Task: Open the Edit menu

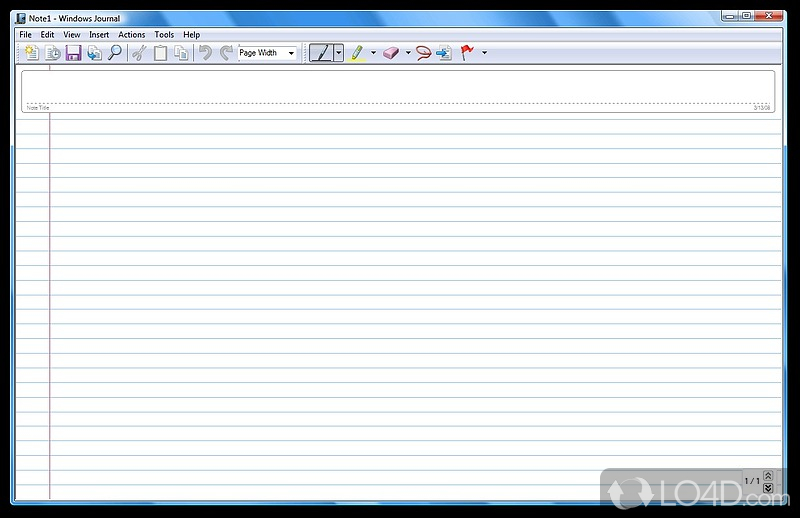Action: click(x=47, y=35)
